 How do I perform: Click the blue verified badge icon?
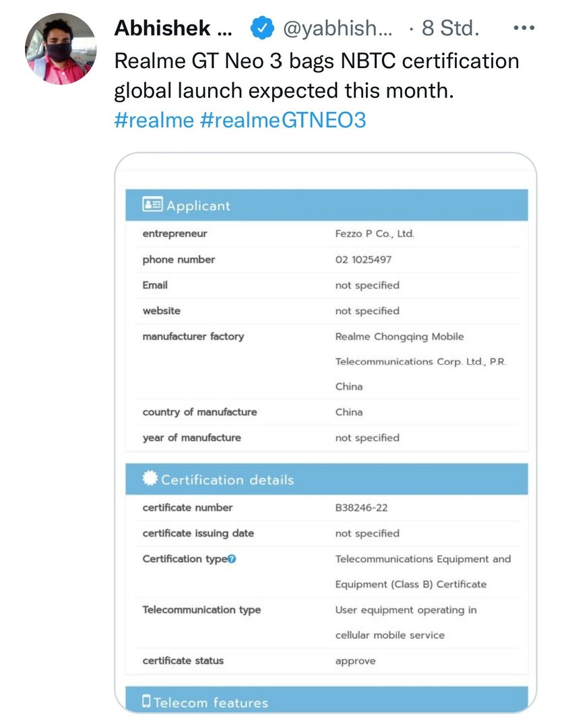pos(261,28)
